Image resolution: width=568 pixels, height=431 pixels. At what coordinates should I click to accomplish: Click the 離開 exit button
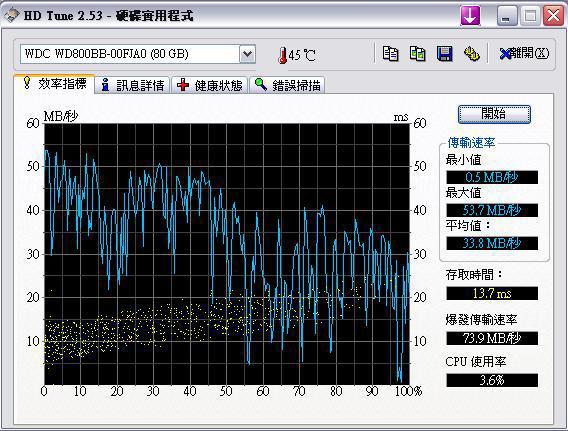coord(524,54)
